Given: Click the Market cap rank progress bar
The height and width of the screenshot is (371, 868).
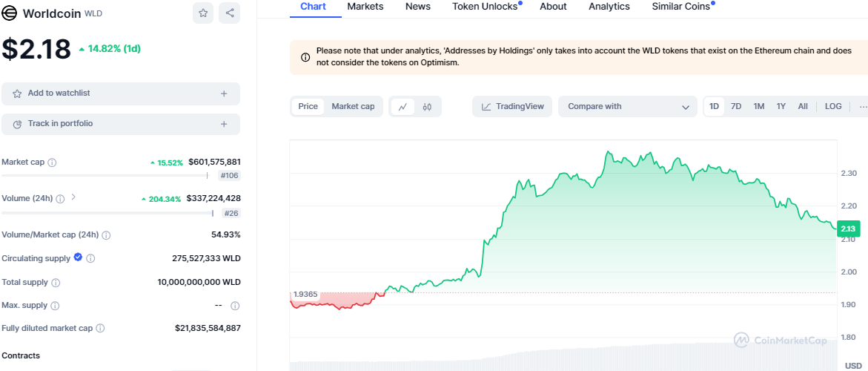Looking at the screenshot, I should 105,176.
